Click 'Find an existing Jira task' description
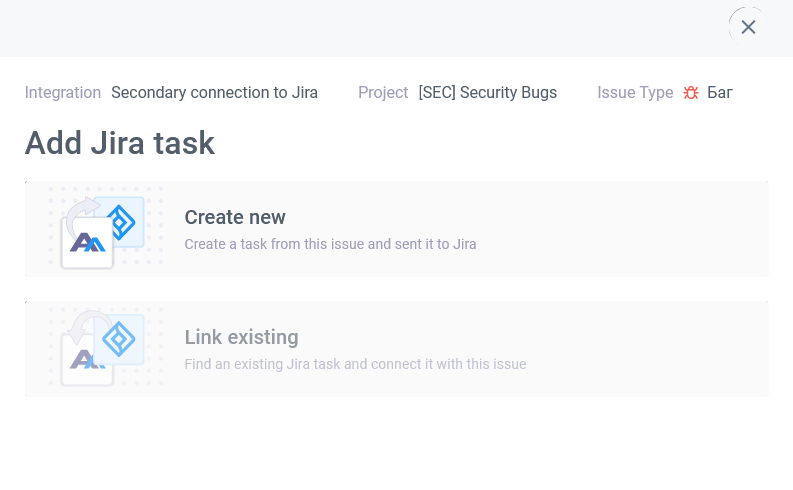793x490 pixels. (355, 364)
